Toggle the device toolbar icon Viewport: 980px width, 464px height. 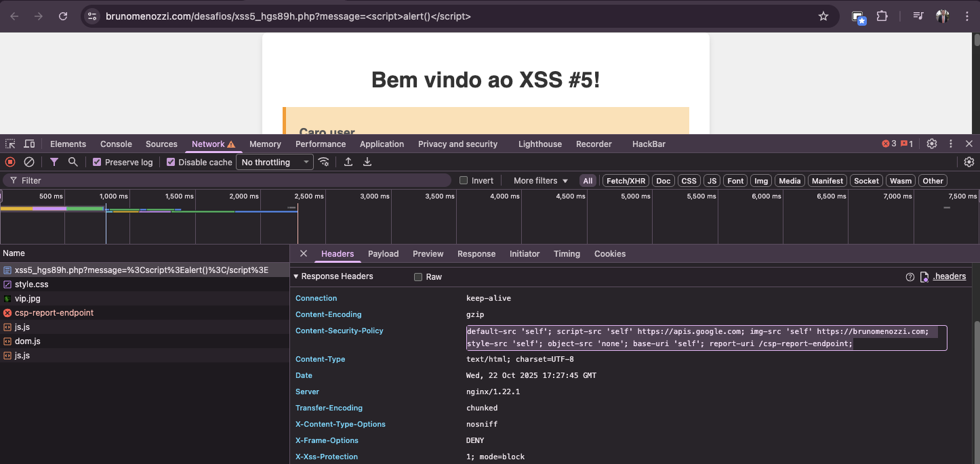(x=29, y=144)
